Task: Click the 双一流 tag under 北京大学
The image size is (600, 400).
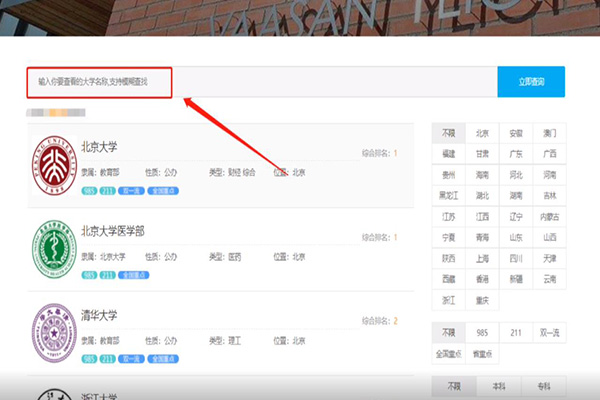Action: pos(131,191)
